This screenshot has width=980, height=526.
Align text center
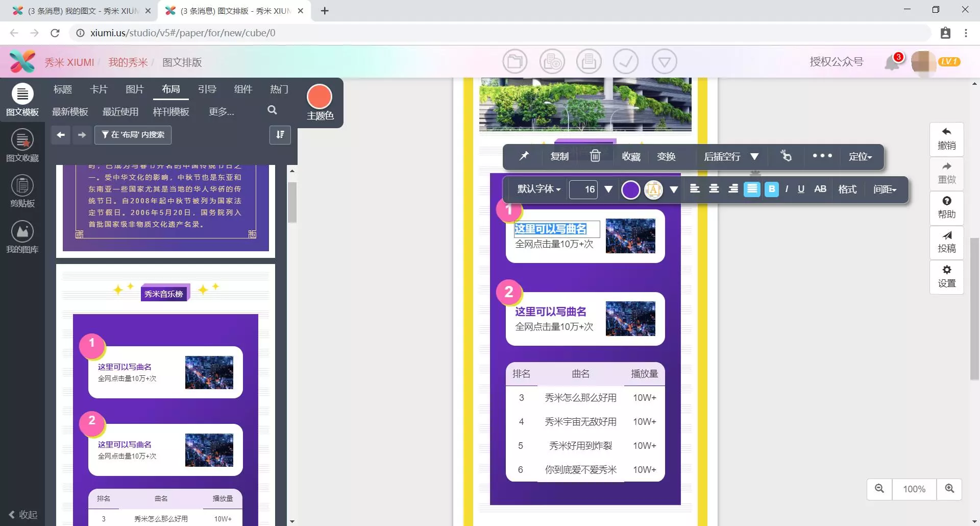[x=714, y=189]
